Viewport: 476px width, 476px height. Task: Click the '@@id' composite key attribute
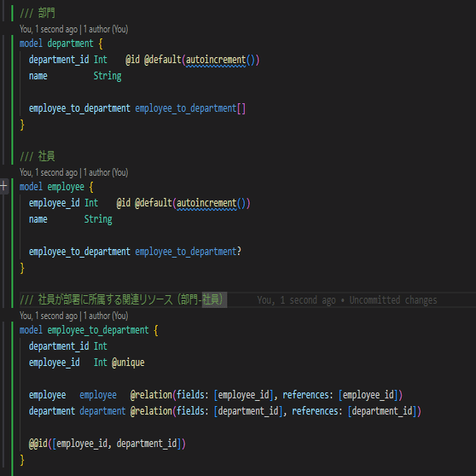pos(38,444)
